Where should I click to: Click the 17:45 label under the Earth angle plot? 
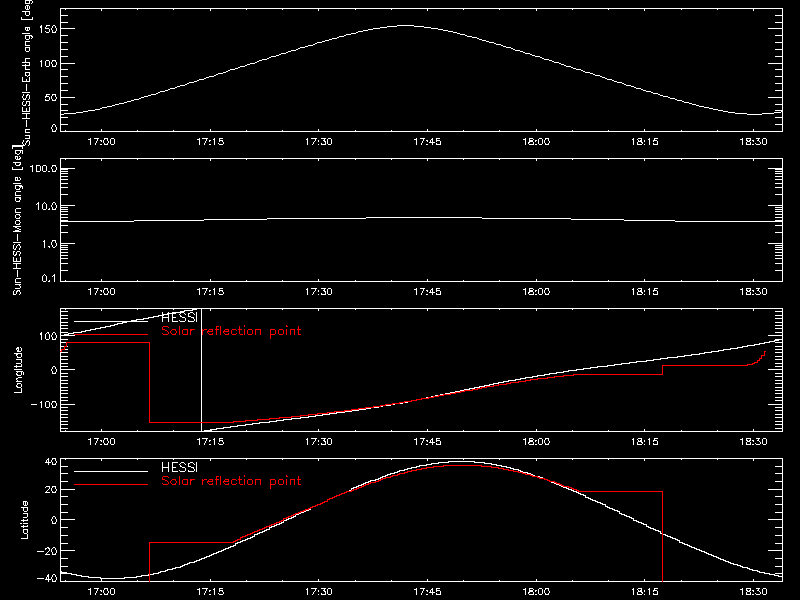(428, 142)
